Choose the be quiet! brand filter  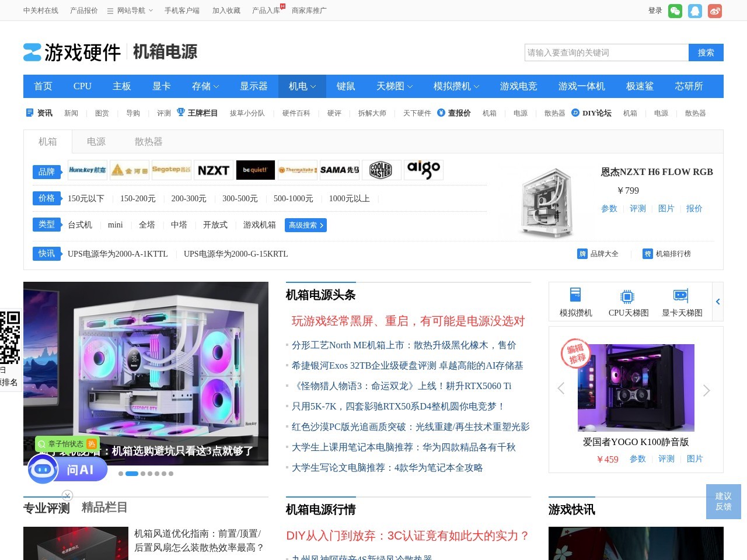[256, 170]
